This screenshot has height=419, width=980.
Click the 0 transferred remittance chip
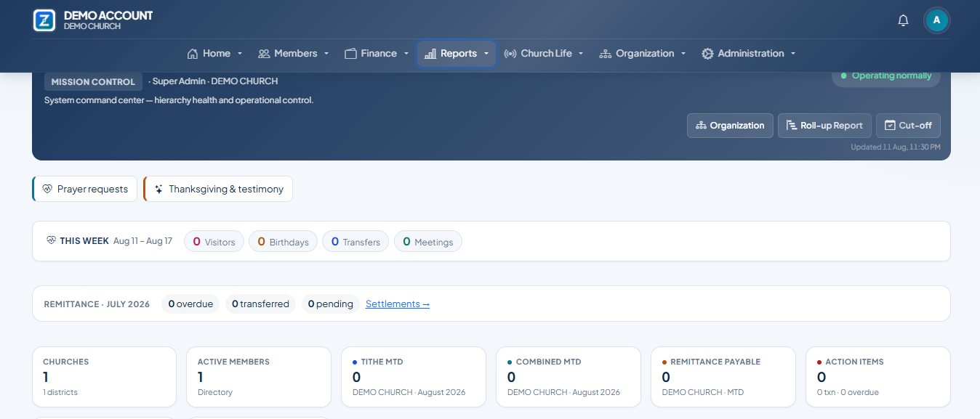[x=260, y=304]
